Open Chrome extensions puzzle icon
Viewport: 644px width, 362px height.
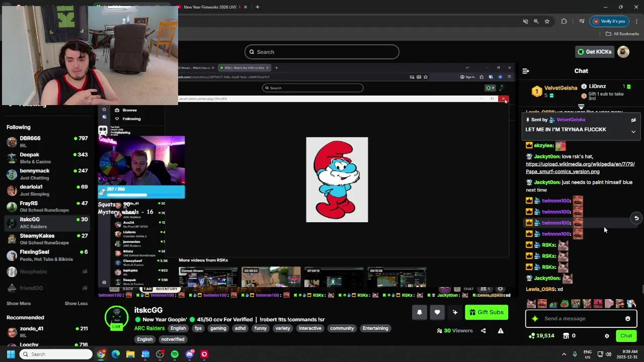pyautogui.click(x=564, y=21)
